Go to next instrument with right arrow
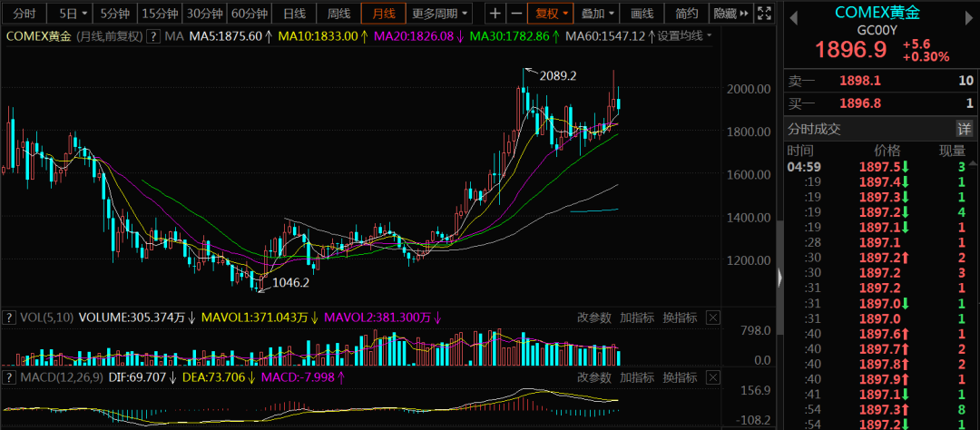The width and height of the screenshot is (980, 430). pos(969,20)
